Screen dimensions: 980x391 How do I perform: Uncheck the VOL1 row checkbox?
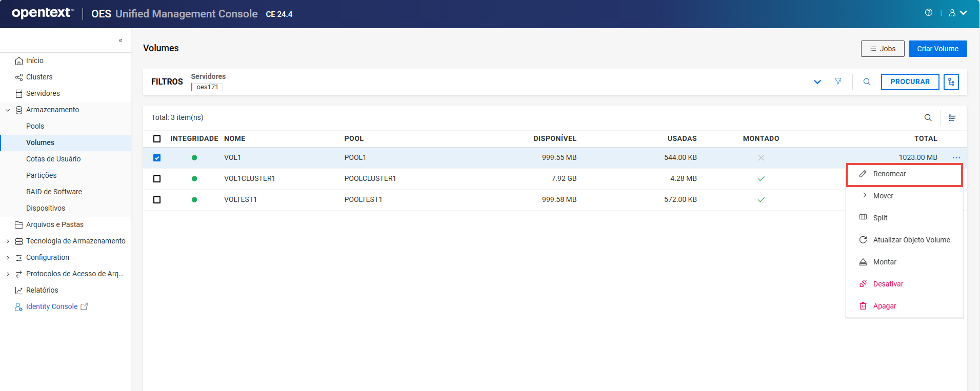point(157,158)
